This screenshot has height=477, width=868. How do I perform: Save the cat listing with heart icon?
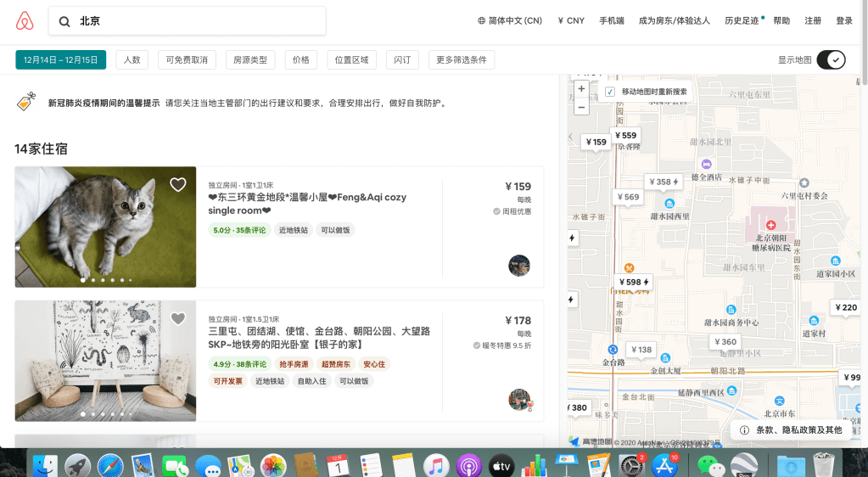177,184
